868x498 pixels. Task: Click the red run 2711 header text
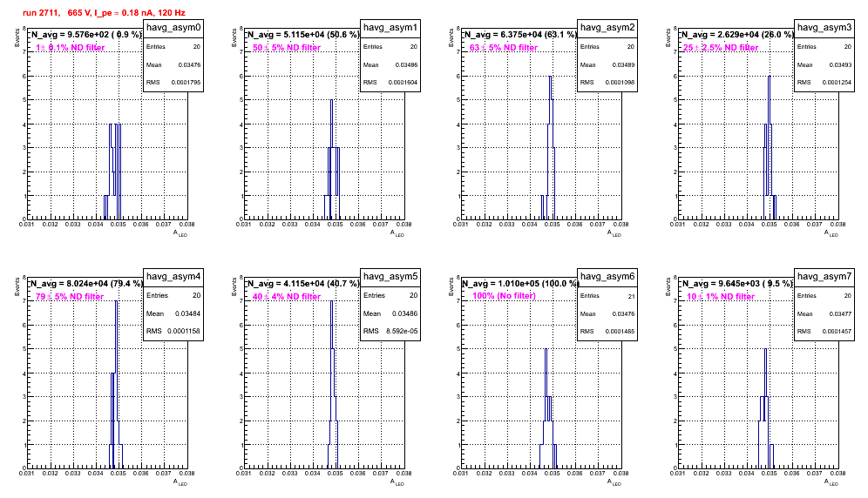tap(104, 13)
